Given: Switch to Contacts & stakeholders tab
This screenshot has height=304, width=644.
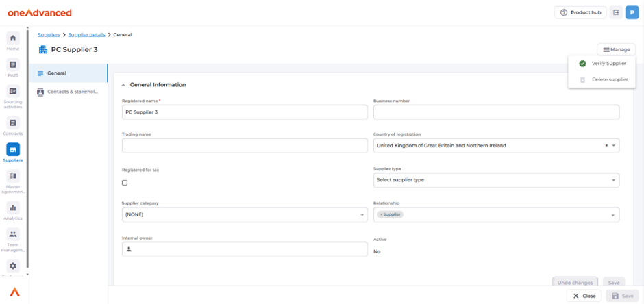Looking at the screenshot, I should (x=72, y=91).
